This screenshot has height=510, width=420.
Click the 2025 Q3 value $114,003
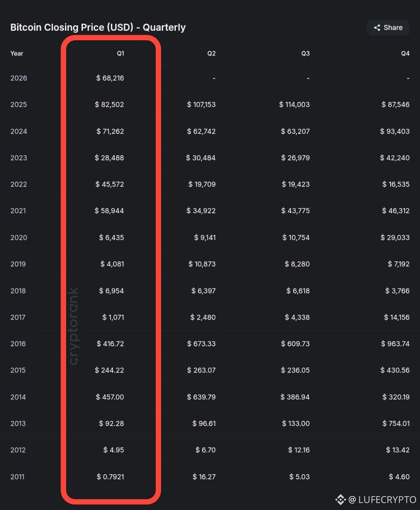click(294, 104)
